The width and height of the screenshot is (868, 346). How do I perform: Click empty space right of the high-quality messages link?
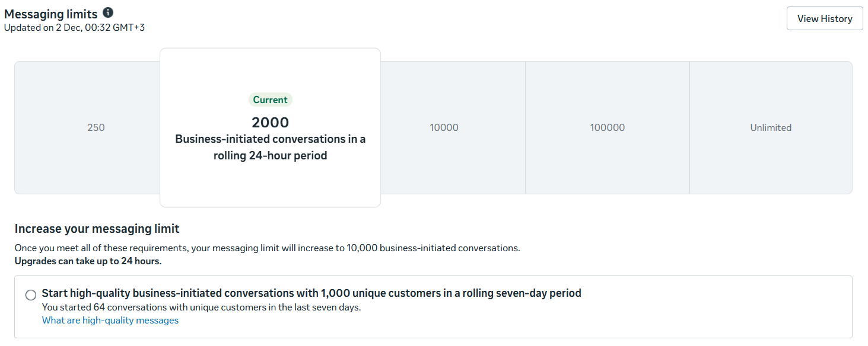475,321
